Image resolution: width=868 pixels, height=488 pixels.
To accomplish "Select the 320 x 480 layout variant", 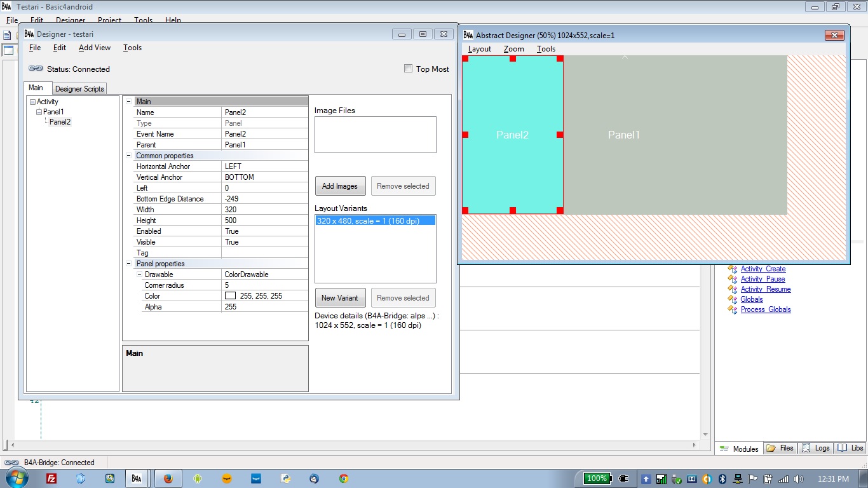I will click(x=368, y=220).
